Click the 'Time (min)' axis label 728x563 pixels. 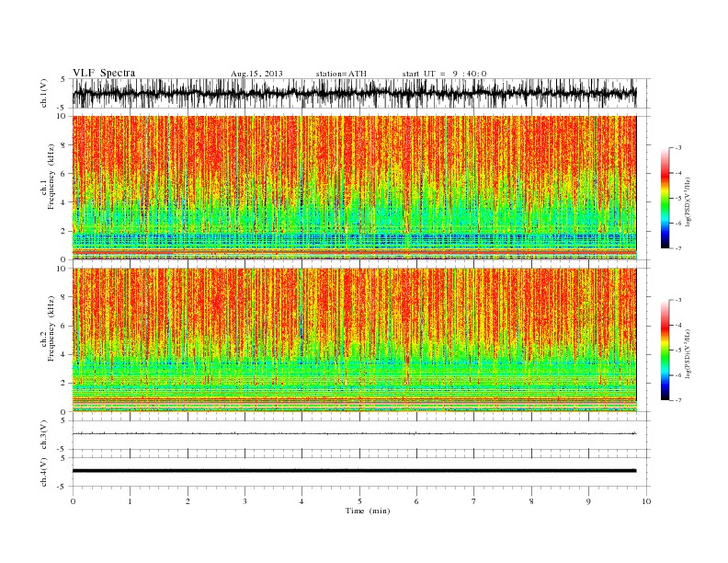click(368, 511)
